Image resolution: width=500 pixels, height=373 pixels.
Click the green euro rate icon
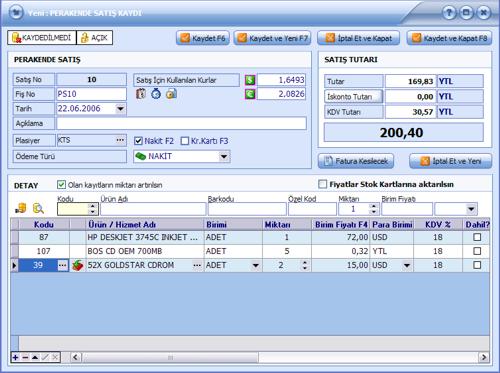pyautogui.click(x=250, y=94)
